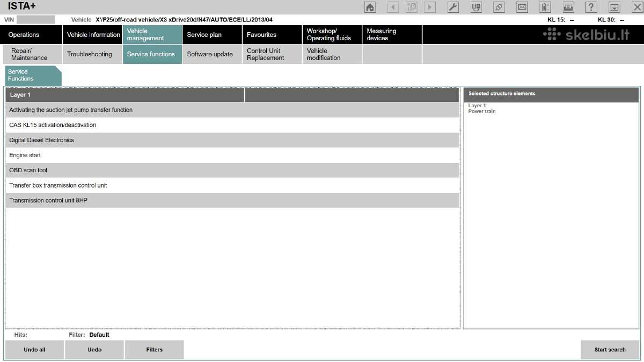Viewport: 644px width, 362px height.
Task: Click the printer icon
Action: coord(568,7)
